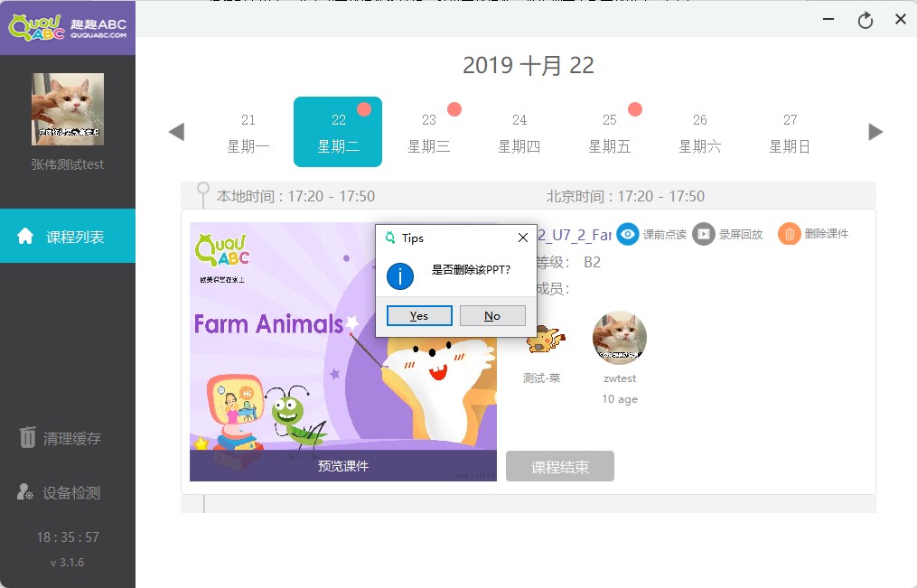
Task: Click the 课前点读 eye icon
Action: click(x=628, y=234)
